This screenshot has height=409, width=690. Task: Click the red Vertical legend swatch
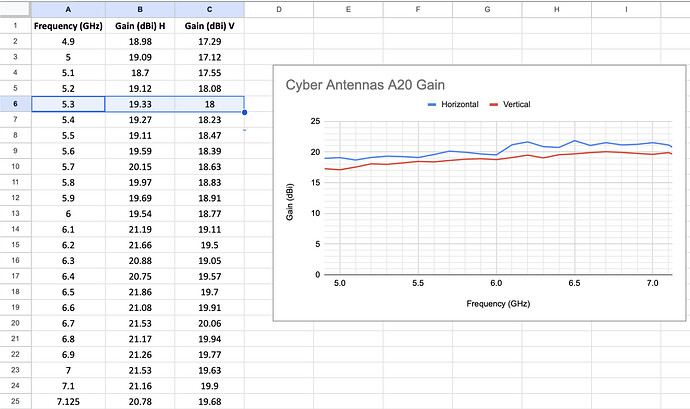pos(494,104)
